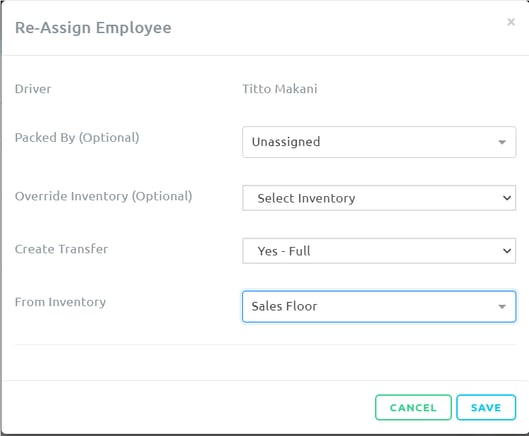This screenshot has width=529, height=436.
Task: Click the Create Transfer label
Action: coord(61,249)
